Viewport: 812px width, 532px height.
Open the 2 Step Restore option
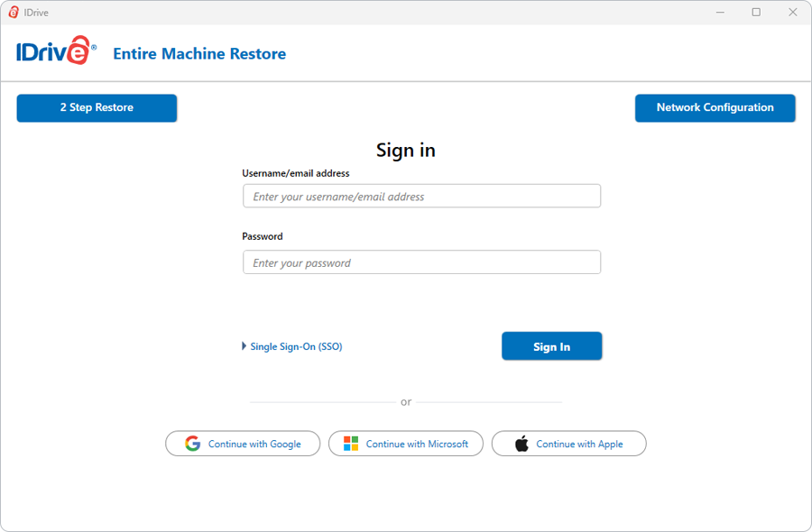(x=97, y=108)
